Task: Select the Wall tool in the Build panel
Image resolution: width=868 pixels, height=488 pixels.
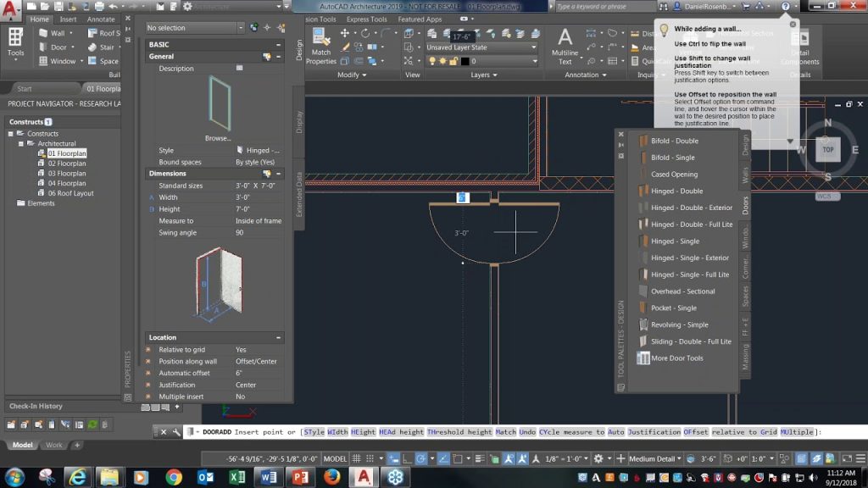Action: [x=54, y=32]
